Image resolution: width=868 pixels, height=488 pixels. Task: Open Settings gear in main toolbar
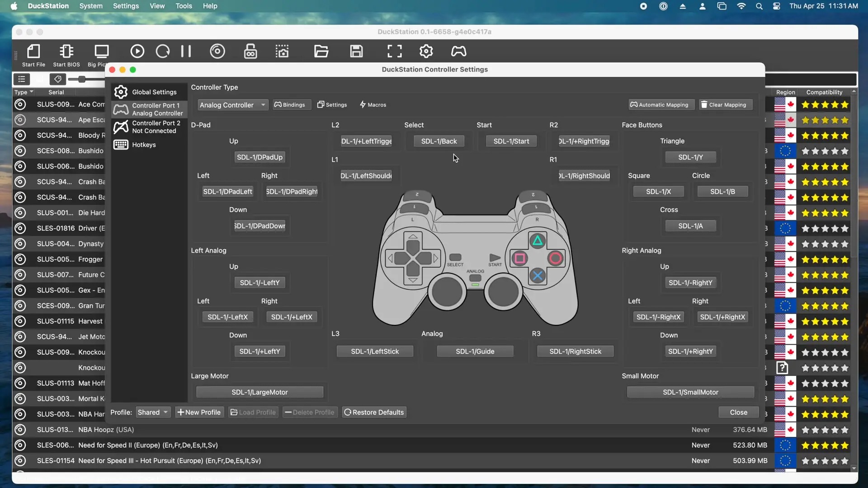pos(426,51)
